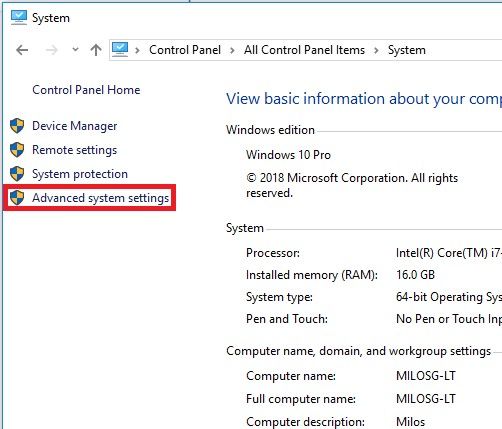The width and height of the screenshot is (502, 429).
Task: Open the recent locations dropdown arrow
Action: coord(75,50)
